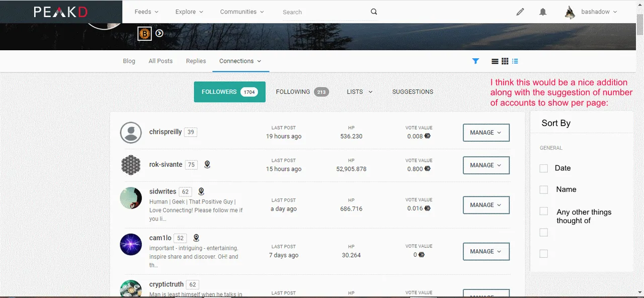Select the FOLLOWERS 1704 tab
This screenshot has height=298, width=644.
click(x=229, y=92)
